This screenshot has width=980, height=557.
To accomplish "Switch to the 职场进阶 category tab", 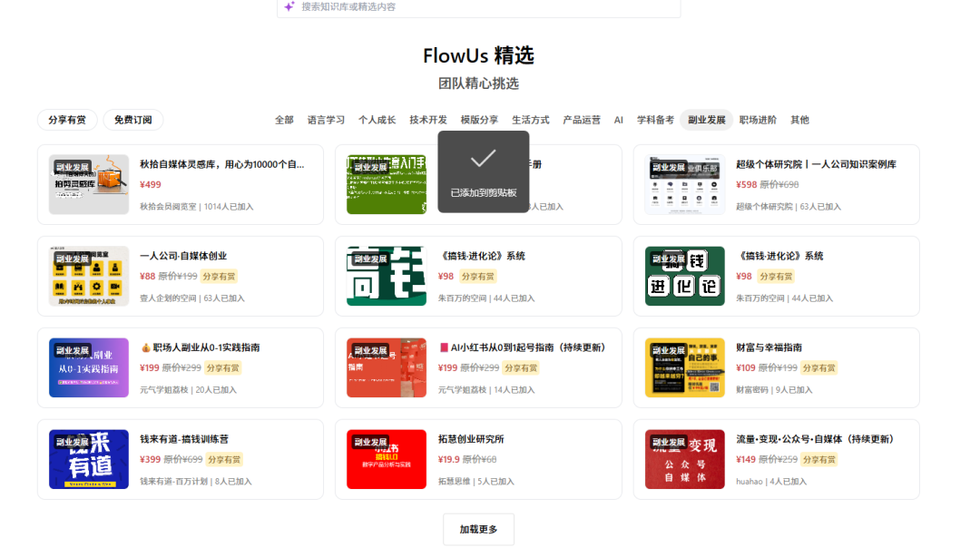I will 758,120.
